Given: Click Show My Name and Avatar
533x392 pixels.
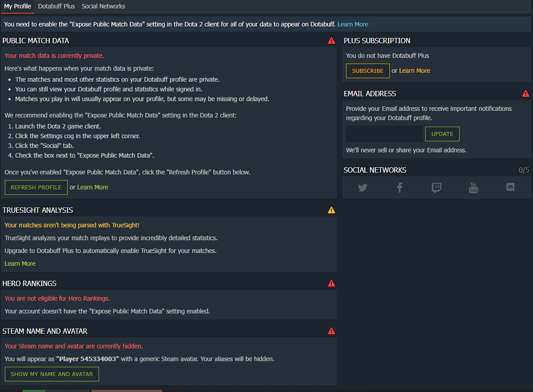Looking at the screenshot, I should coord(52,374).
